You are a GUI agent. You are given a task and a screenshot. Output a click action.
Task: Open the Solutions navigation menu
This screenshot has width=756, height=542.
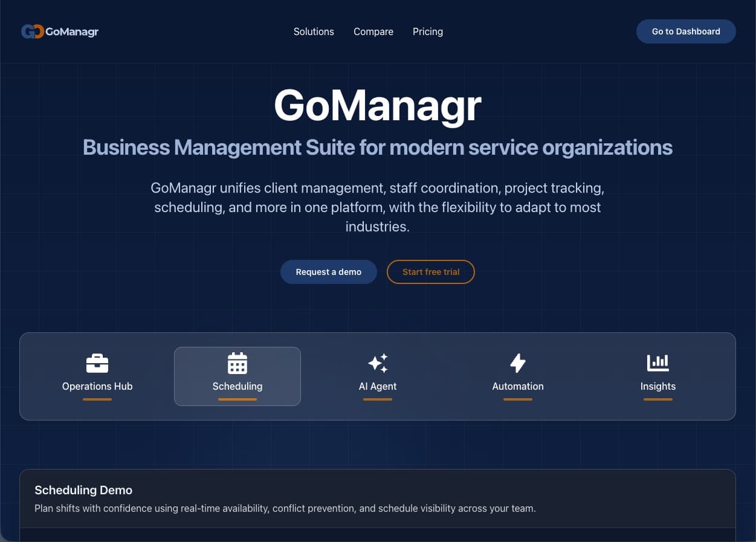314,31
